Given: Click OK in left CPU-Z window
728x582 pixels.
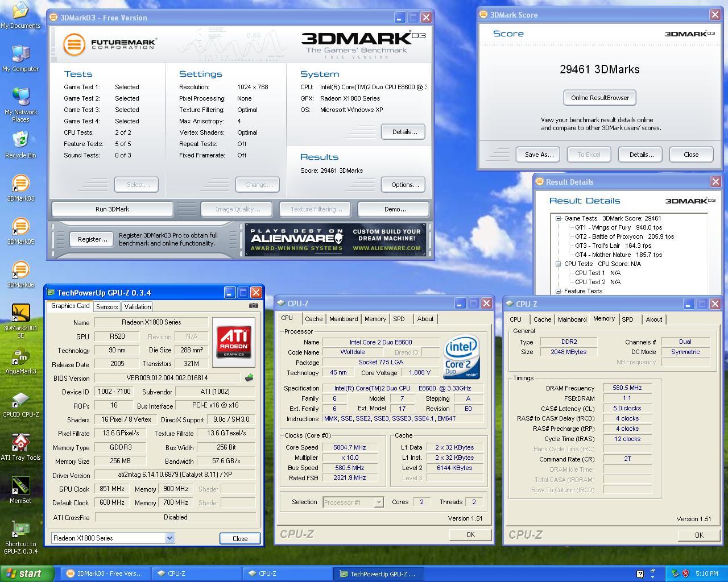Looking at the screenshot, I should tap(470, 534).
